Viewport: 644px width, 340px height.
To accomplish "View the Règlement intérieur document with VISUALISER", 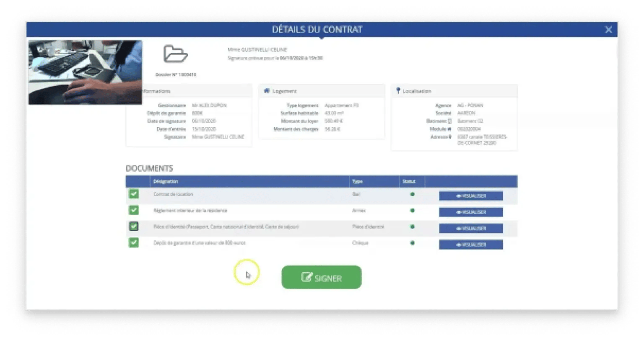I will click(470, 212).
